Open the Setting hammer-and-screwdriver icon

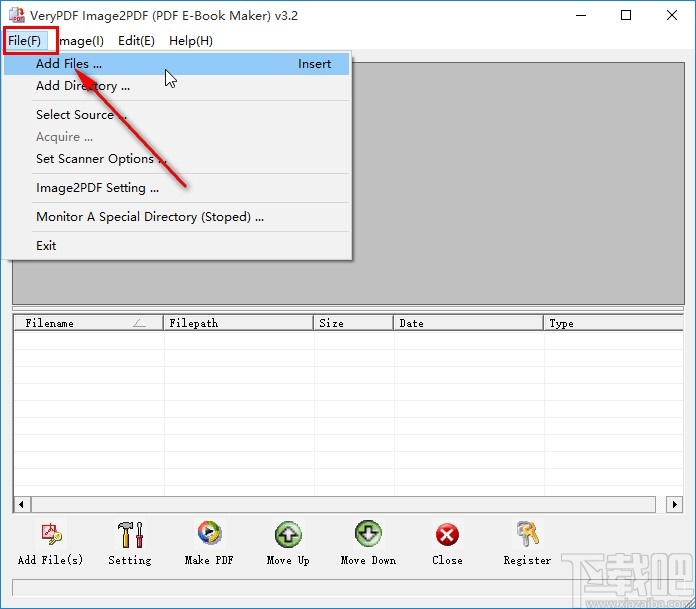[x=130, y=534]
